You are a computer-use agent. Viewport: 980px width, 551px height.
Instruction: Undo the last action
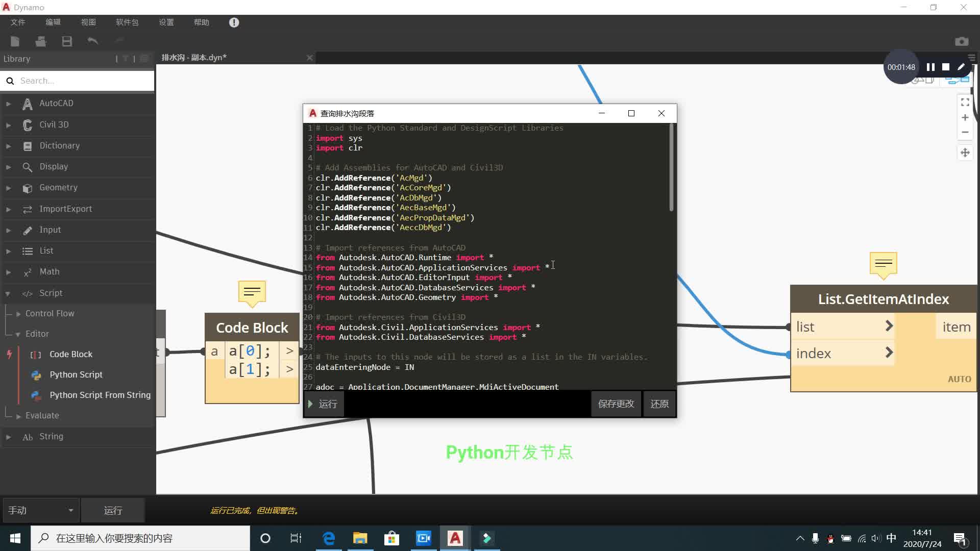point(92,41)
